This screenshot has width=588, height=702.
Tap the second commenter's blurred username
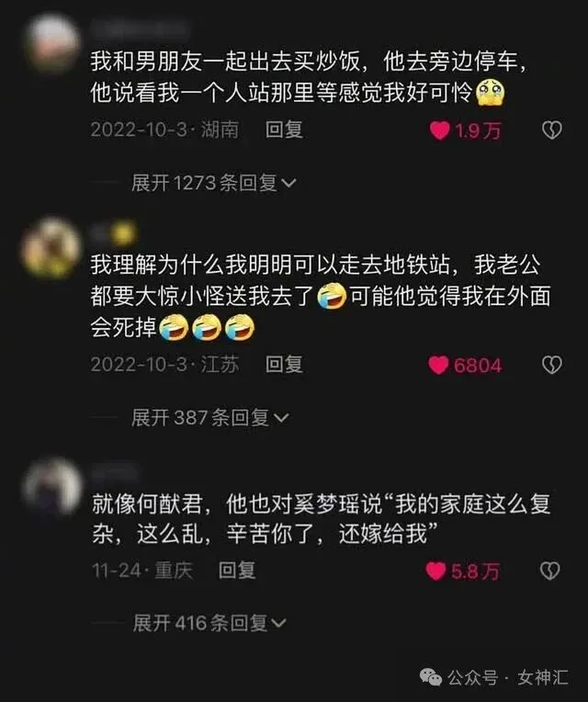click(113, 234)
